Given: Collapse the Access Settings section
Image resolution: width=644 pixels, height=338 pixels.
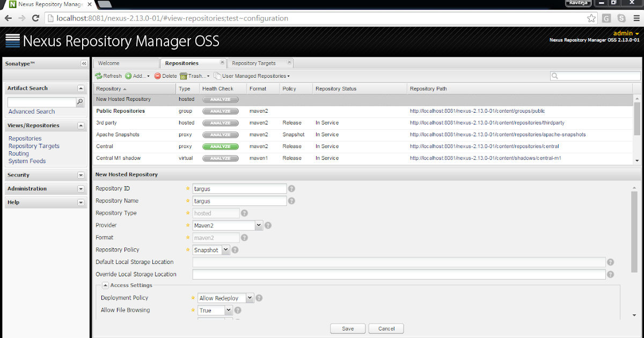Looking at the screenshot, I should click(106, 285).
